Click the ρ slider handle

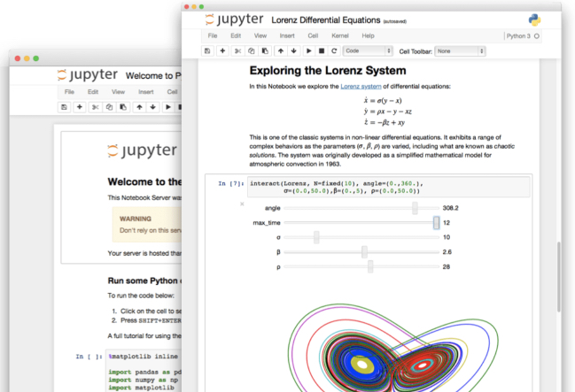pos(370,266)
